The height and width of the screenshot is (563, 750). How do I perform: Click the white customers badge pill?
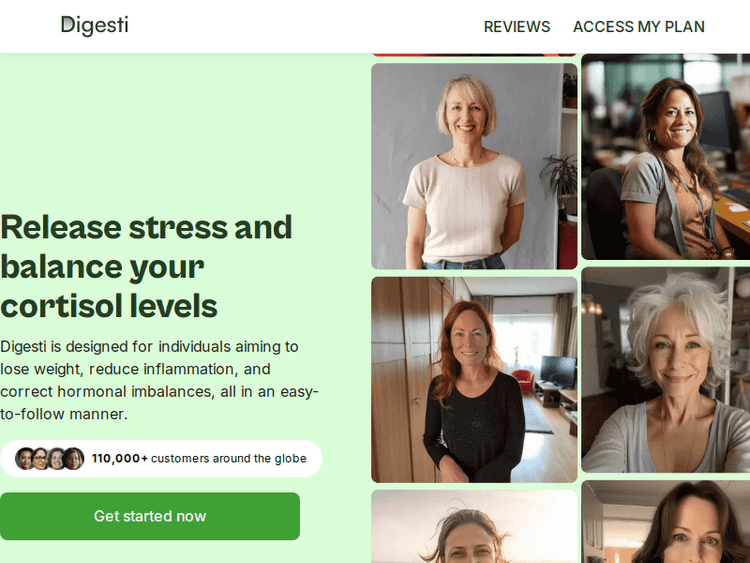click(161, 459)
